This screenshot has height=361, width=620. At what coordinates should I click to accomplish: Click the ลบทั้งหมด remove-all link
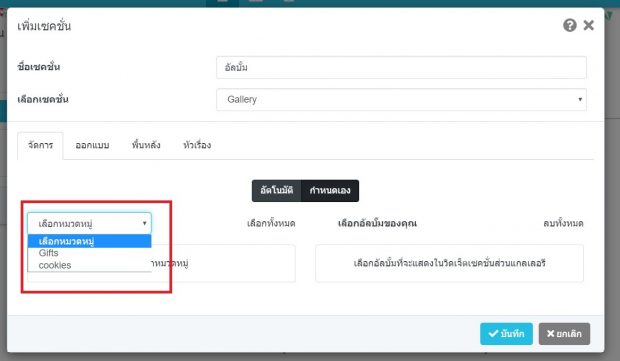563,223
